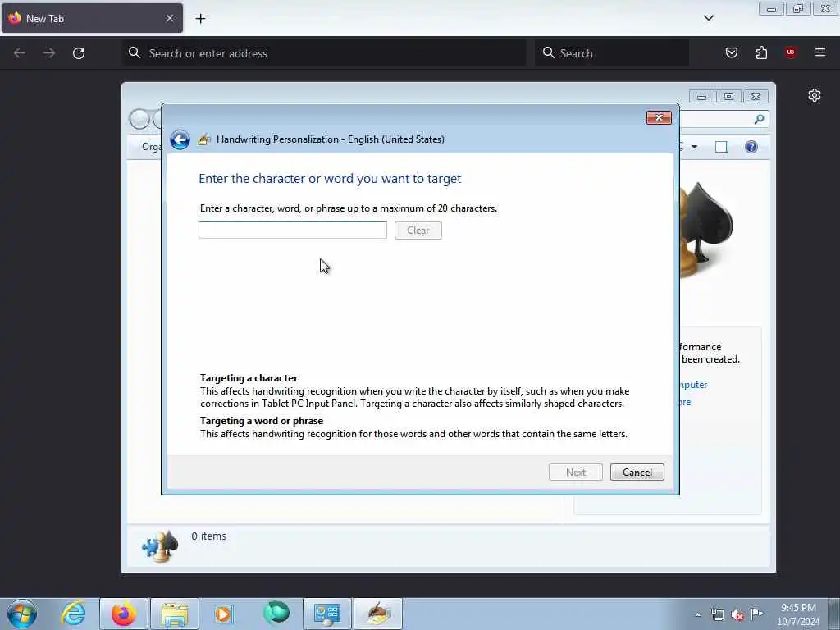Click the taskbar clock showing 9:45 PM
The width and height of the screenshot is (840, 630).
pyautogui.click(x=798, y=614)
